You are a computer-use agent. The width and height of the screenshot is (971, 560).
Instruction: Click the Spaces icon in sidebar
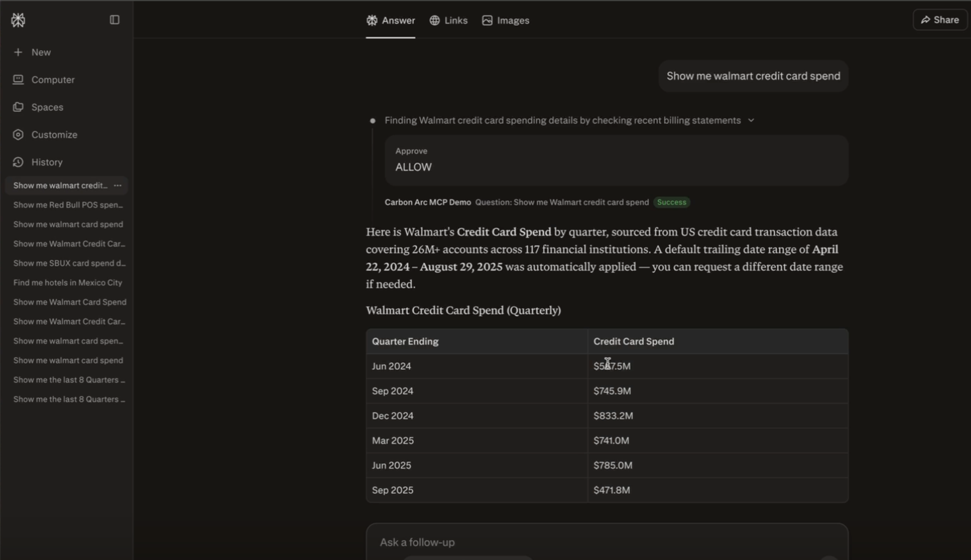pyautogui.click(x=18, y=107)
